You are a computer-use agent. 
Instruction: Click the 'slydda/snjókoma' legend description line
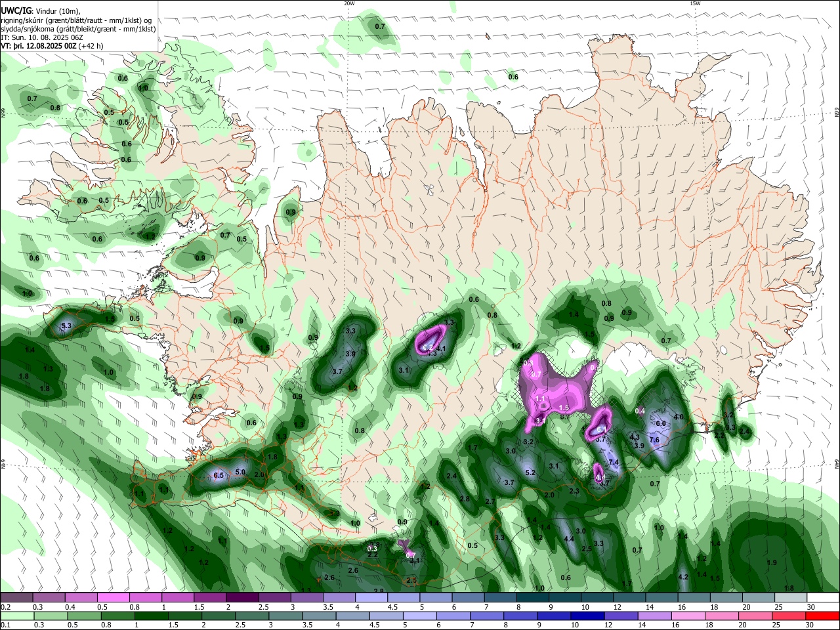78,29
